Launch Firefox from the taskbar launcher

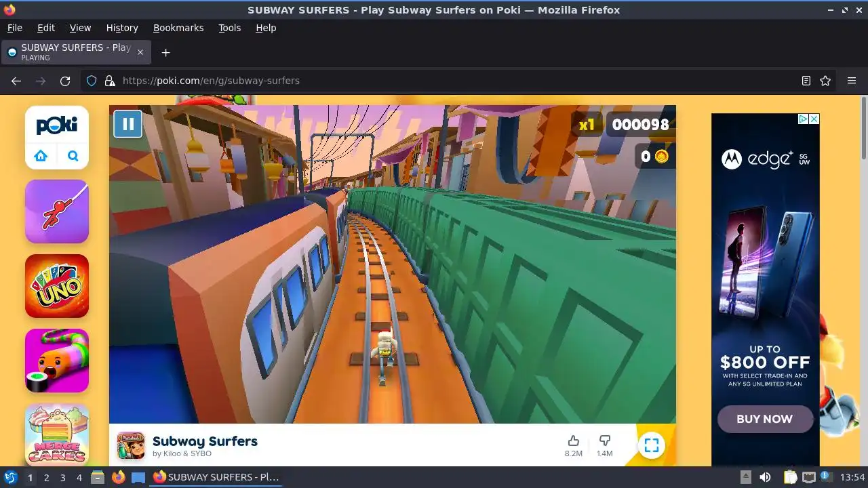pos(119,477)
